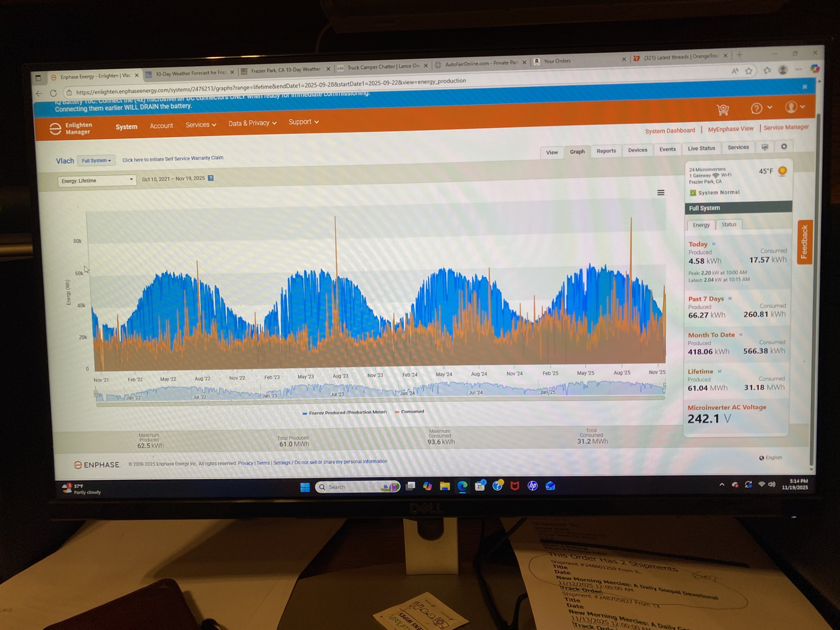The height and width of the screenshot is (630, 840).
Task: Open the MyEnphase View link
Action: click(x=731, y=129)
